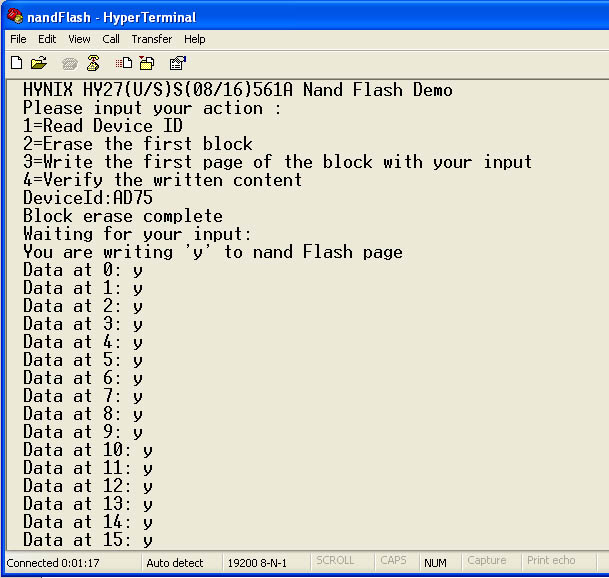
Task: Open the Call menu
Action: (111, 39)
